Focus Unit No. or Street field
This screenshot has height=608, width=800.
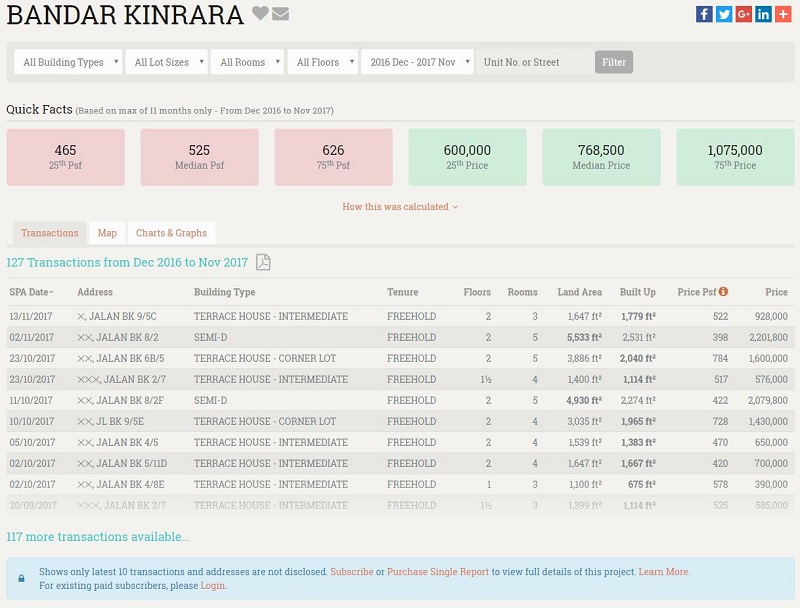click(534, 62)
